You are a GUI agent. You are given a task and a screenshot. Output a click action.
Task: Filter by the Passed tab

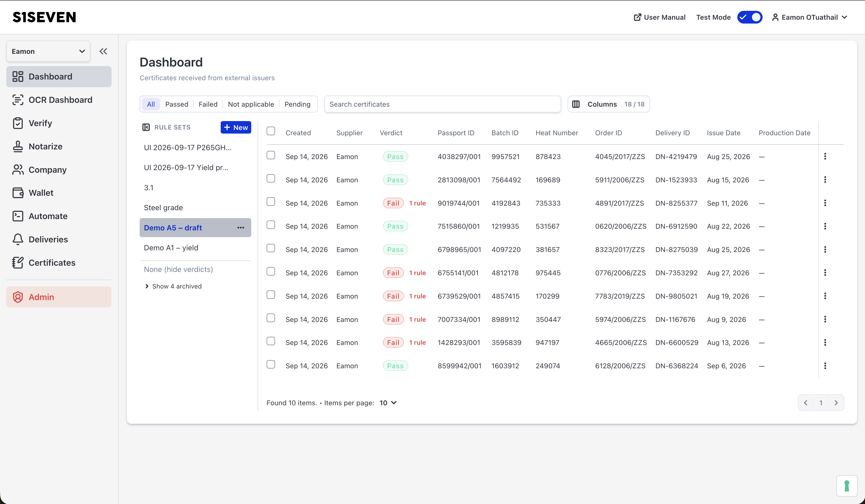[x=176, y=104]
